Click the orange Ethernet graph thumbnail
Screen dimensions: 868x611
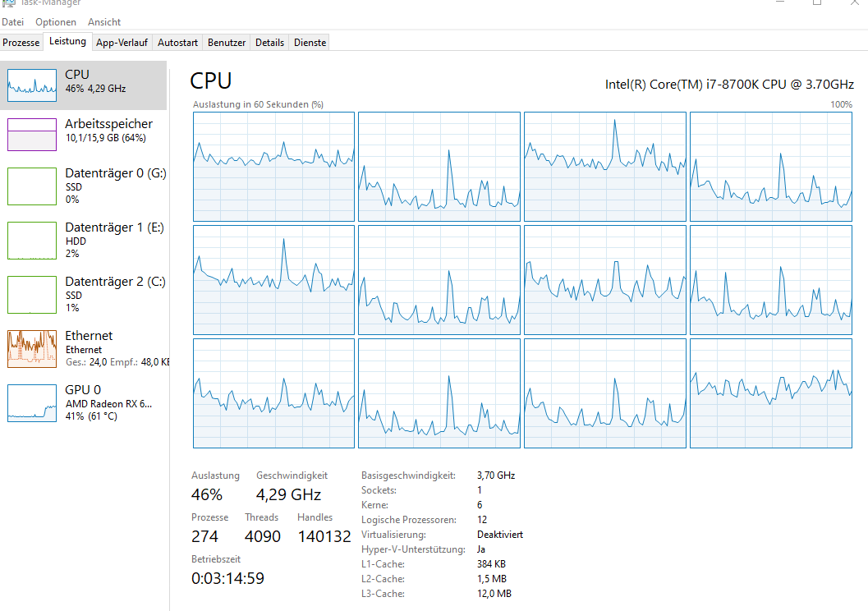tap(32, 349)
